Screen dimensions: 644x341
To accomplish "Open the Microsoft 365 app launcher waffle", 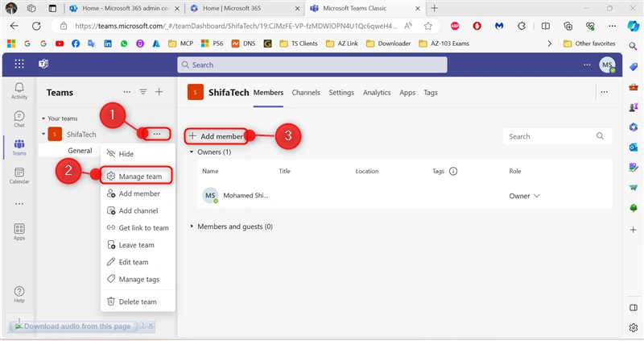I will [x=19, y=64].
